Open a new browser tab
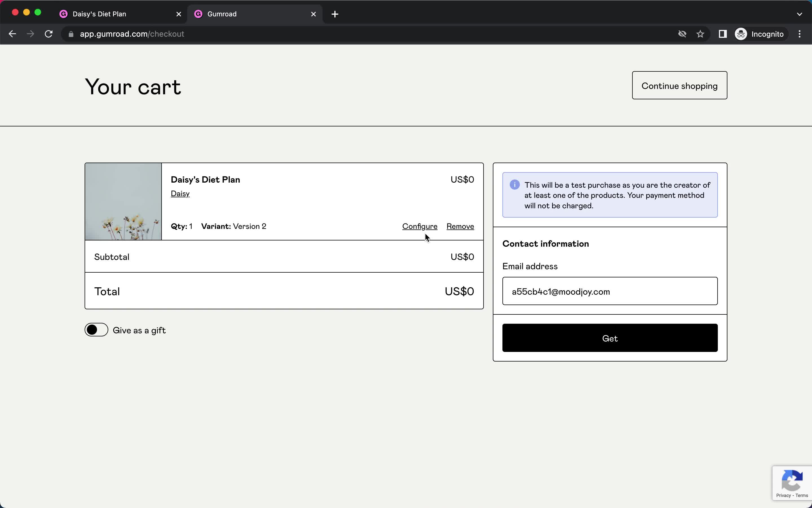 click(335, 14)
